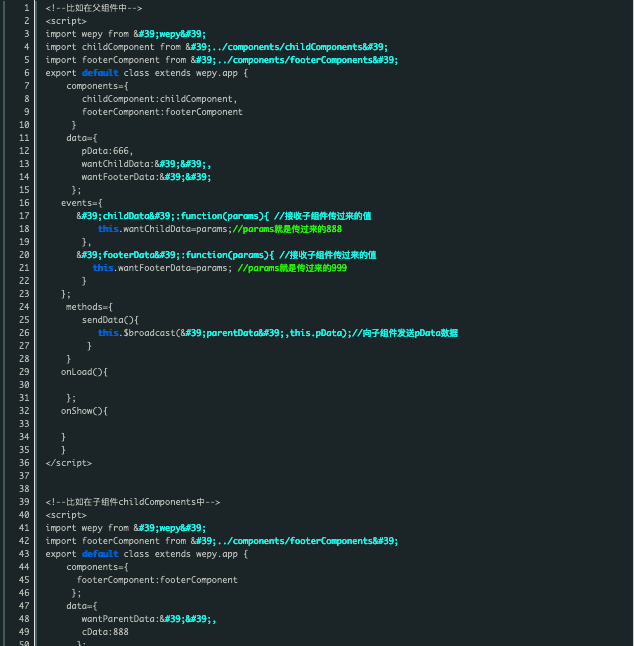Click 'events={' on line 16

(82, 203)
